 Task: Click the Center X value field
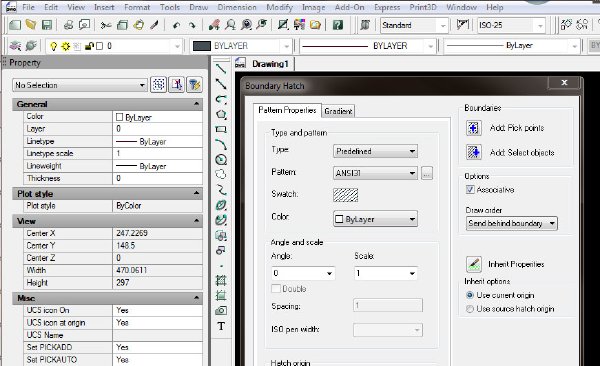[x=157, y=233]
